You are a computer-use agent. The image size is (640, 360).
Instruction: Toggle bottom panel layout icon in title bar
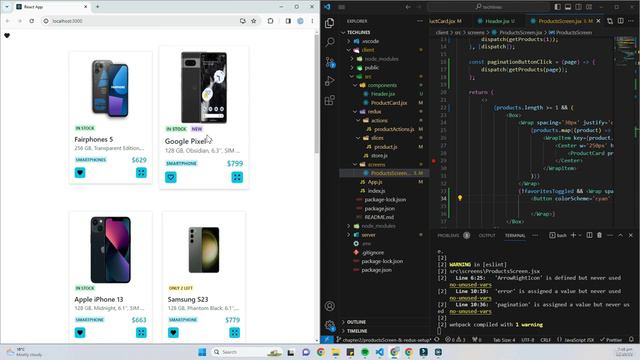(568, 7)
